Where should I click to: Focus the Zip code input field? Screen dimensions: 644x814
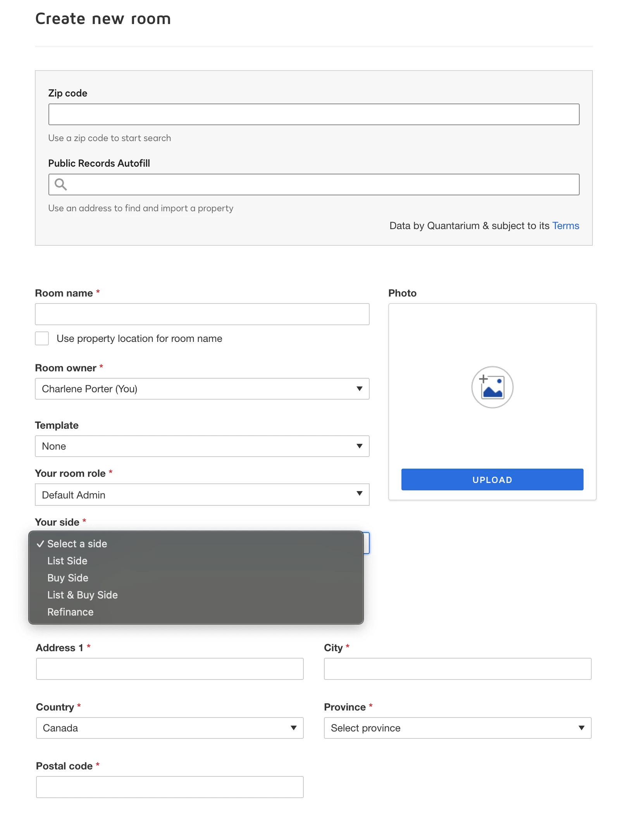coord(314,114)
